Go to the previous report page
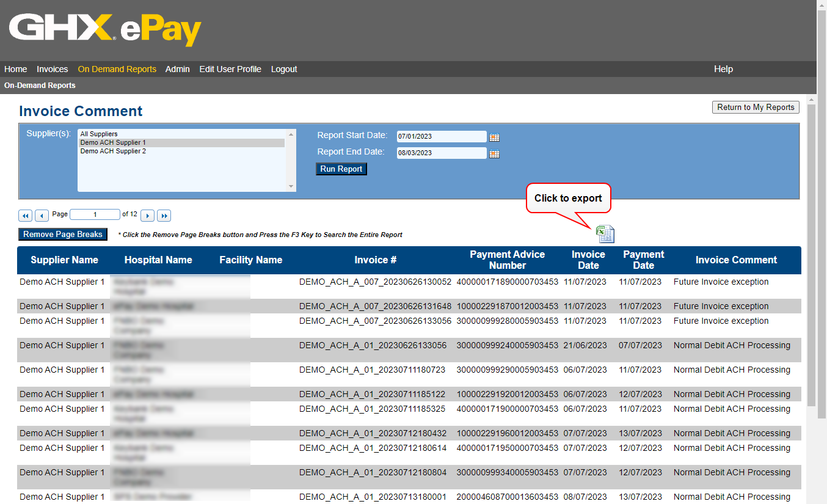The image size is (827, 504). tap(42, 216)
